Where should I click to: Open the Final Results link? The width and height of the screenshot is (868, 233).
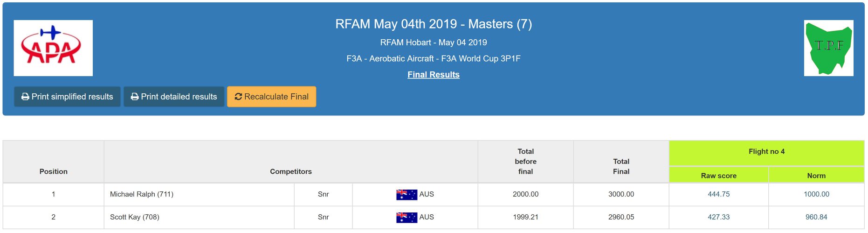(434, 75)
